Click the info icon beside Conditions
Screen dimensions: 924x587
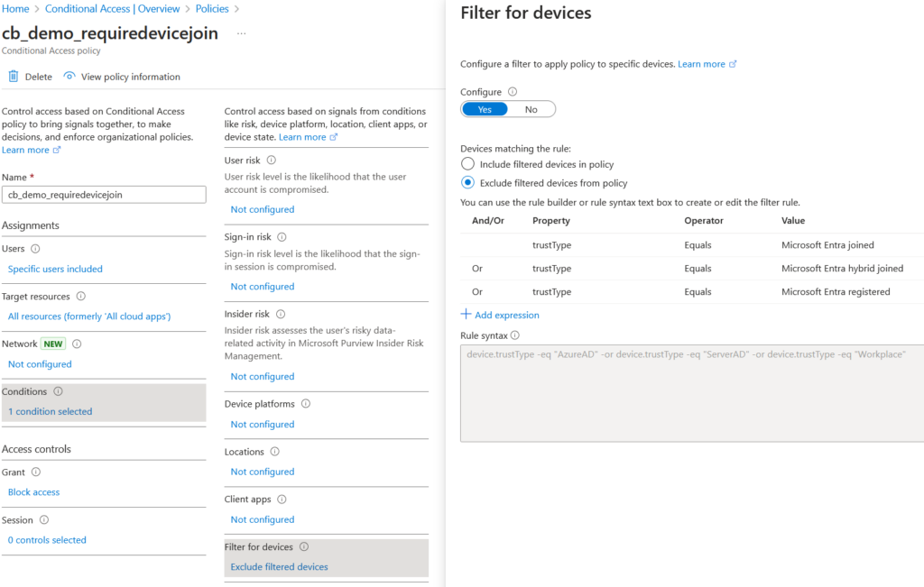click(x=57, y=393)
